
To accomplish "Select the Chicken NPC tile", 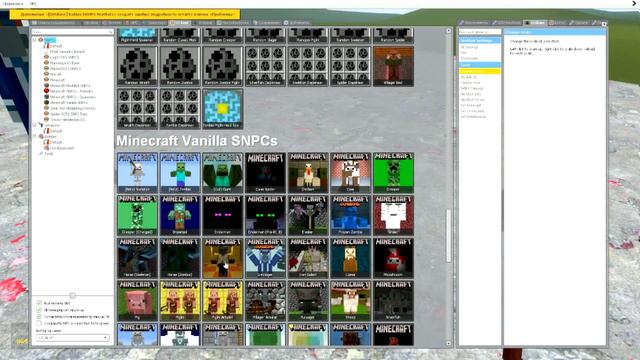I will click(308, 173).
